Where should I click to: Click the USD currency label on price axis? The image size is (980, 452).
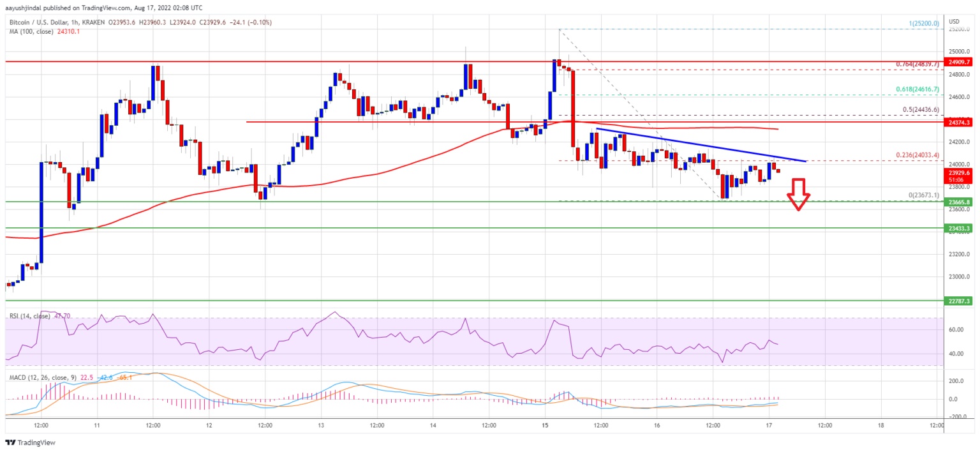(x=954, y=20)
